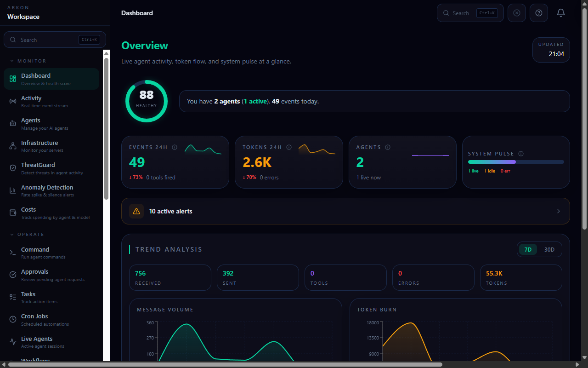
Task: Click info icon next to Tokens 24H
Action: [x=289, y=147]
